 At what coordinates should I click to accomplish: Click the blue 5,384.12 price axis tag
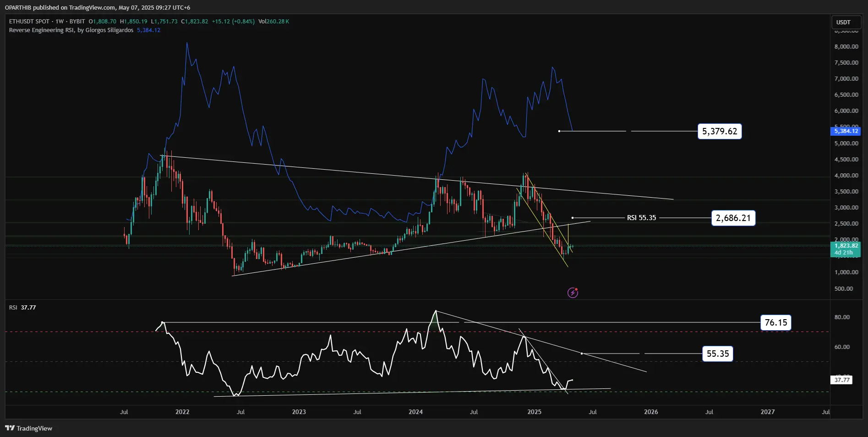tap(846, 131)
